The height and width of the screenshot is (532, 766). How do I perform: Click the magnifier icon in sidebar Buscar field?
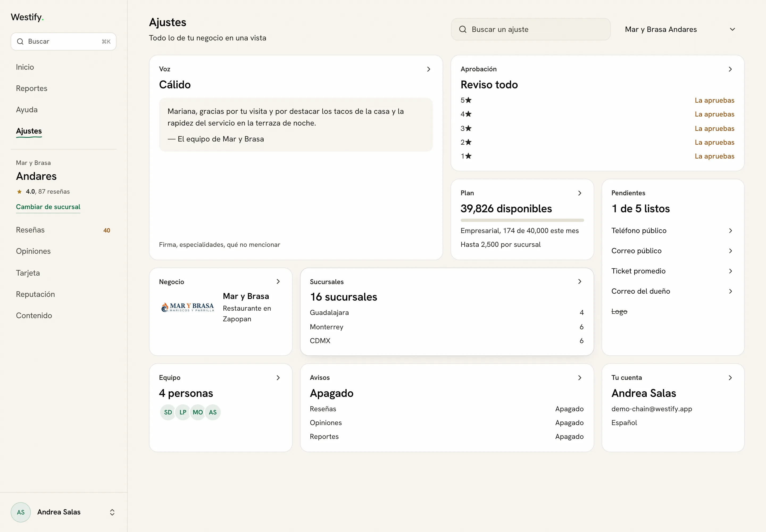pos(20,41)
